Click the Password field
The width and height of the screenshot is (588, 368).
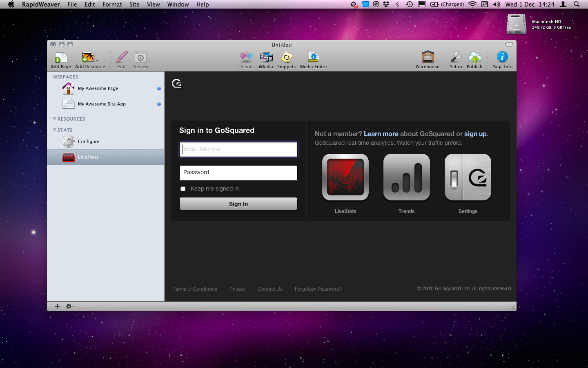[238, 173]
